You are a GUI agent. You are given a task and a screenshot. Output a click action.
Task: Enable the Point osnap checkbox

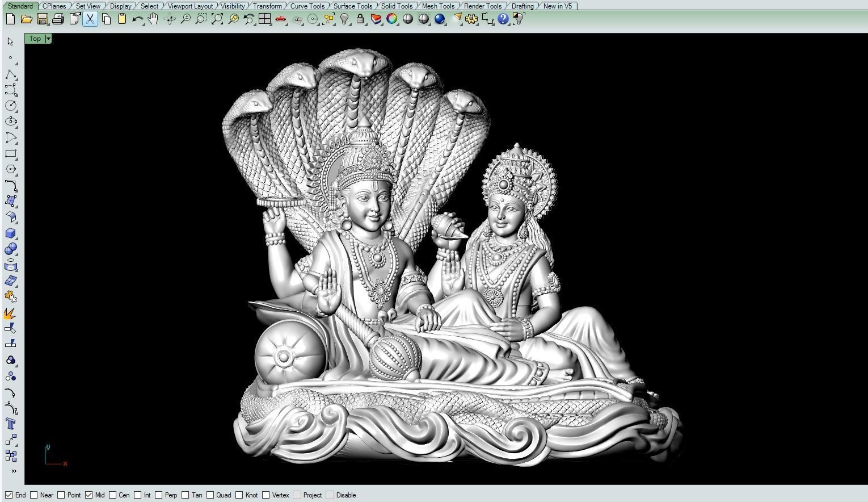click(61, 495)
